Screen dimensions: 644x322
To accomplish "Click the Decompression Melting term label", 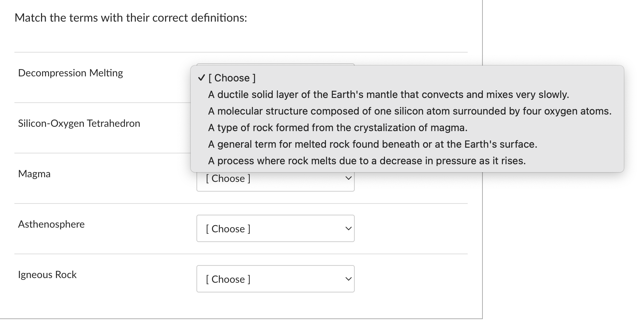I will 71,73.
